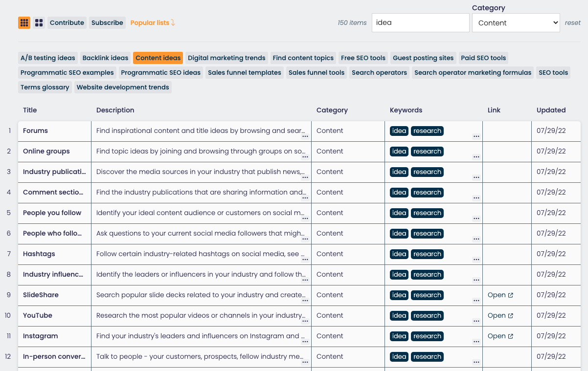
Task: Open the SlideShare external link
Action: point(500,295)
